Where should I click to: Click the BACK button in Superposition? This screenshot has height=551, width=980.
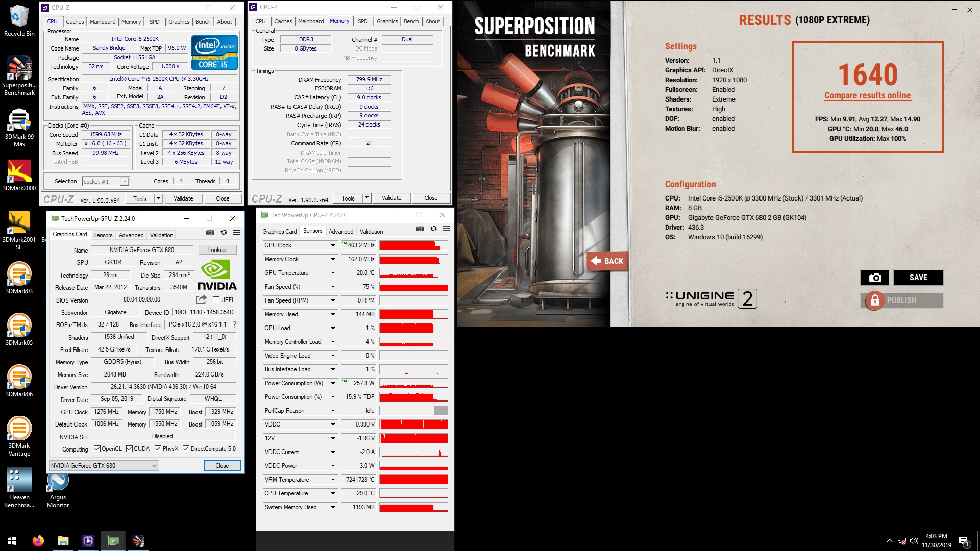(x=607, y=261)
